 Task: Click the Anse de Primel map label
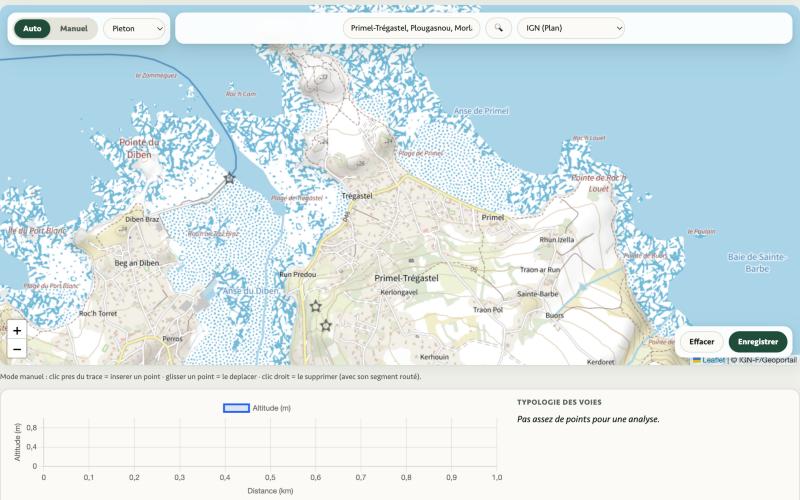[x=481, y=111]
